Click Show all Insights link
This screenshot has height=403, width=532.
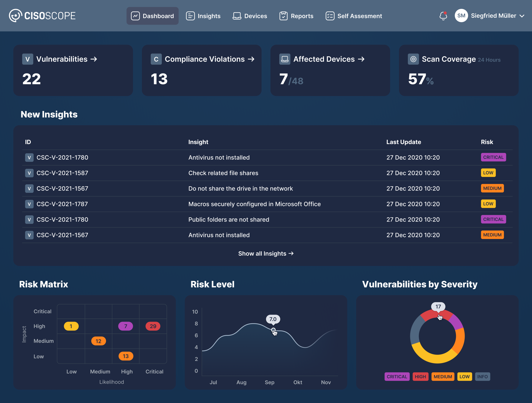click(x=266, y=253)
